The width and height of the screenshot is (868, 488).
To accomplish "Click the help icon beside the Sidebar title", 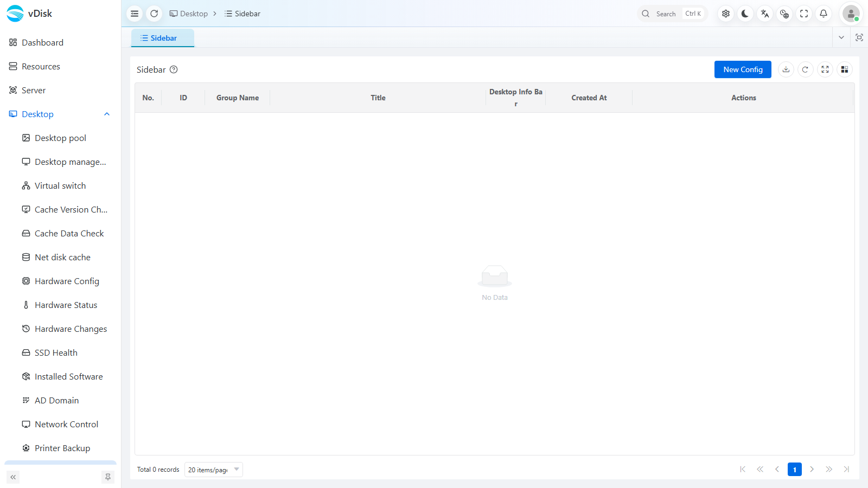I will 174,69.
